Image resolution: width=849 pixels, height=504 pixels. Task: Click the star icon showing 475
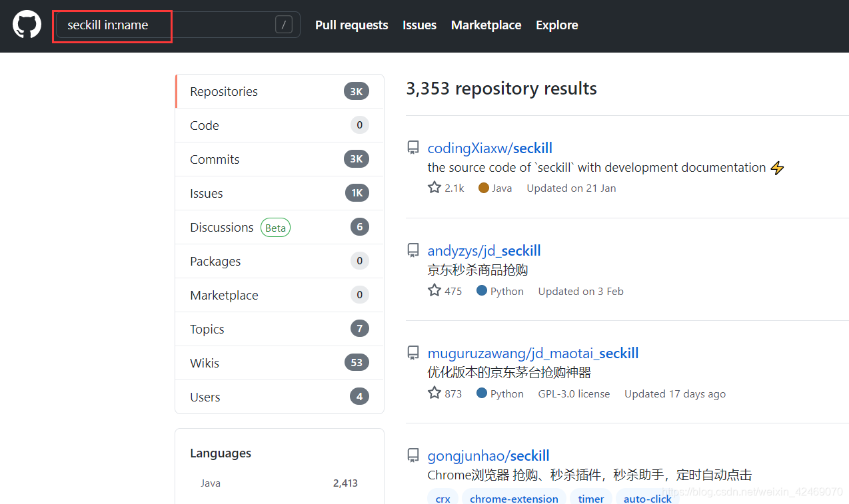tap(434, 290)
